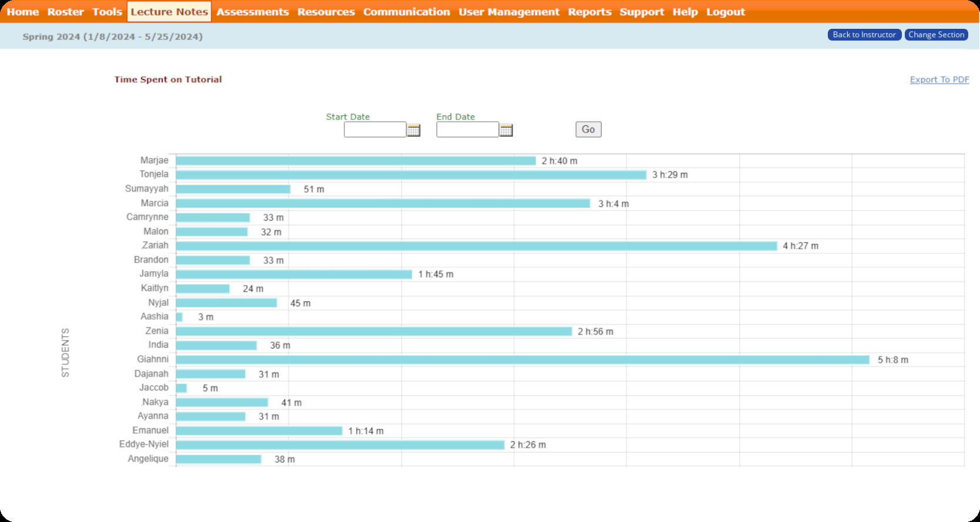Click Giahnni's 5 h:8 m bar
The width and height of the screenshot is (980, 522).
[x=522, y=360]
